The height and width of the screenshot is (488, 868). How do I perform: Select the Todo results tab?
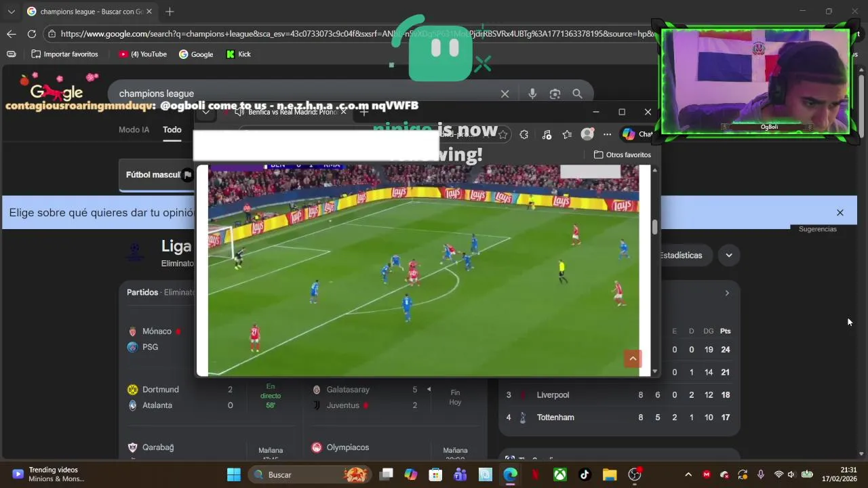pyautogui.click(x=172, y=129)
